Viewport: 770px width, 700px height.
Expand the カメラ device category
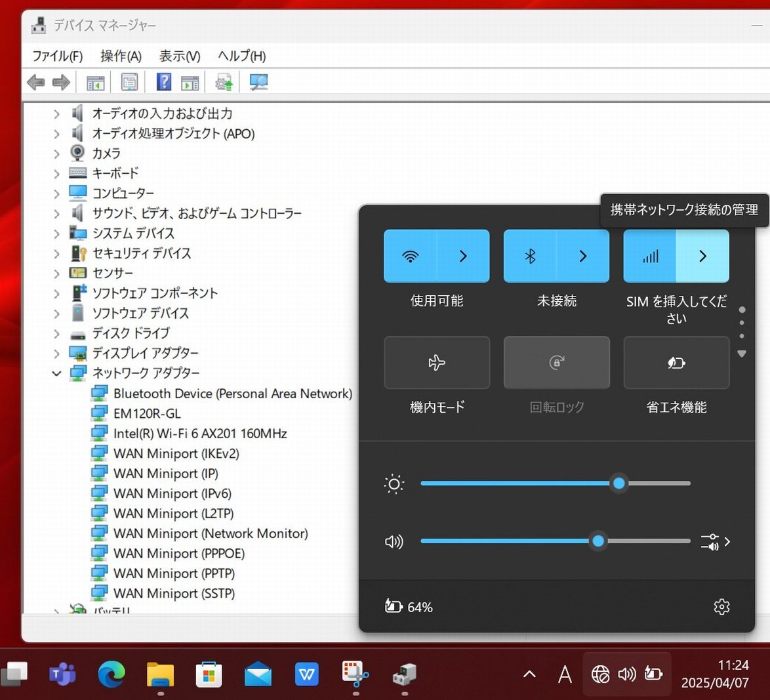tap(56, 154)
